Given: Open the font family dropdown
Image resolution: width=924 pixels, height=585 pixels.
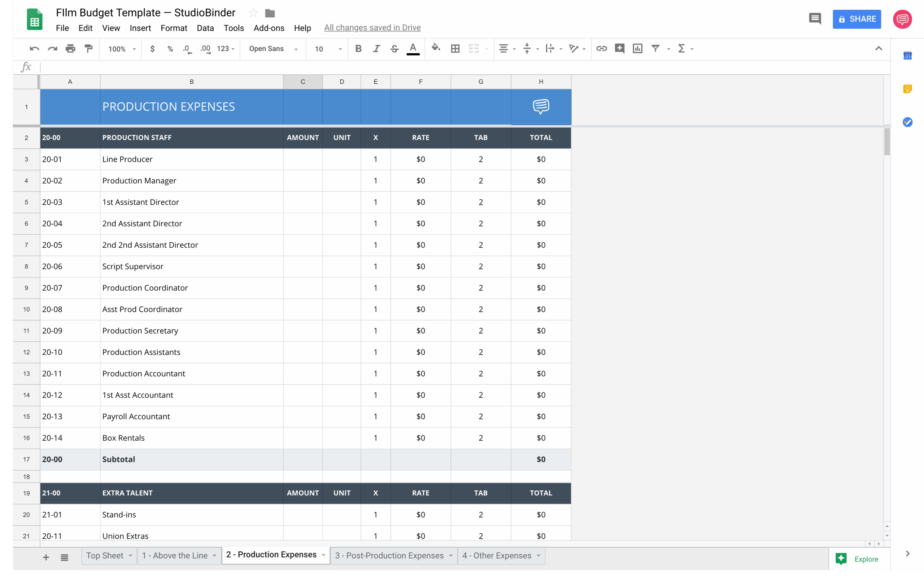Looking at the screenshot, I should pos(273,49).
